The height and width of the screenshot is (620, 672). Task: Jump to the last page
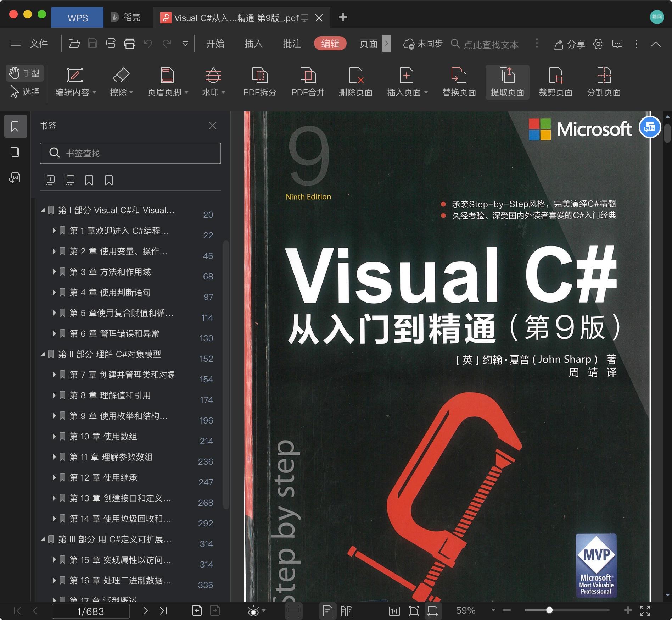[163, 611]
